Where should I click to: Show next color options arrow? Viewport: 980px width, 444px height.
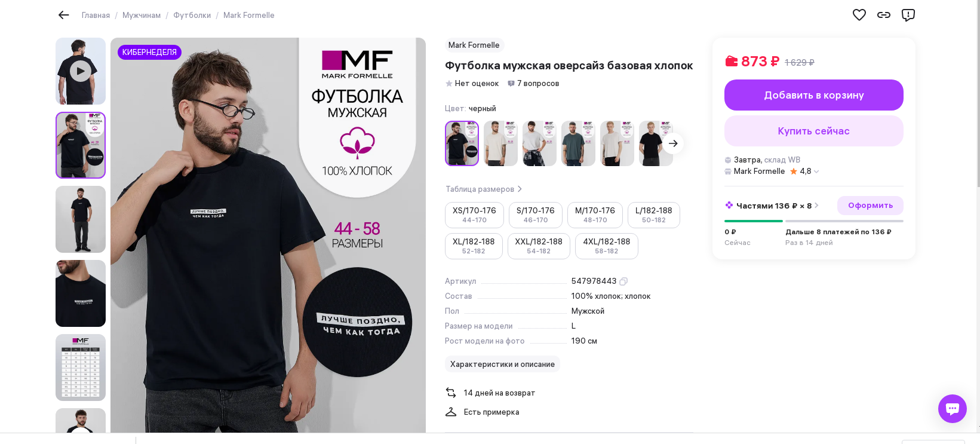pos(673,143)
